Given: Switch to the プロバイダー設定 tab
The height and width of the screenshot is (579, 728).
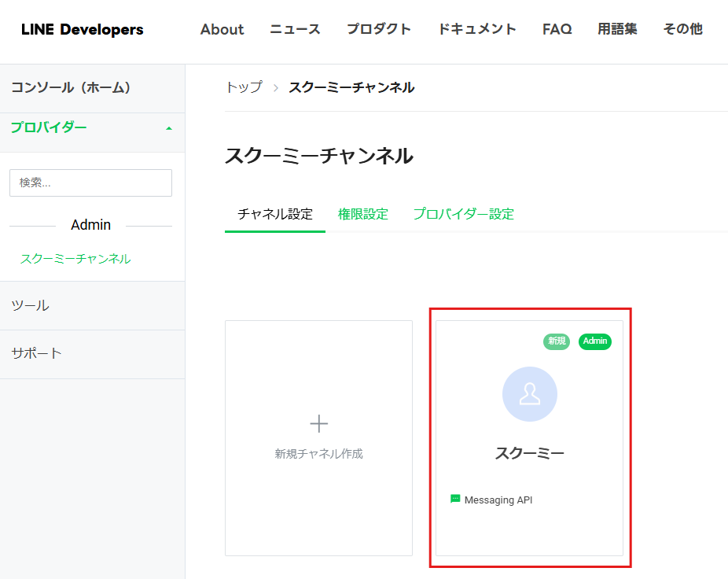Looking at the screenshot, I should (x=463, y=214).
